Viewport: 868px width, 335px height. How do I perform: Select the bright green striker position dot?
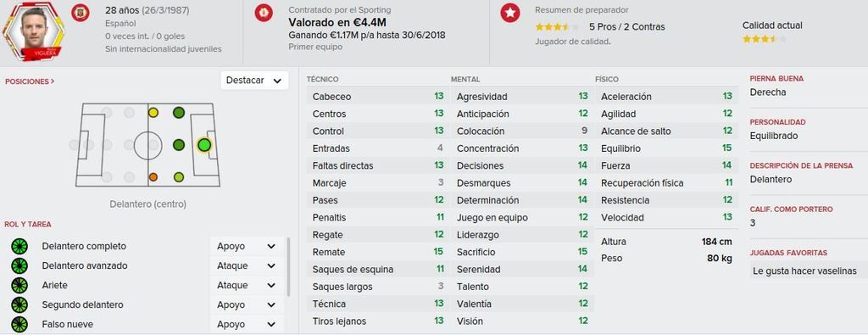[203, 145]
